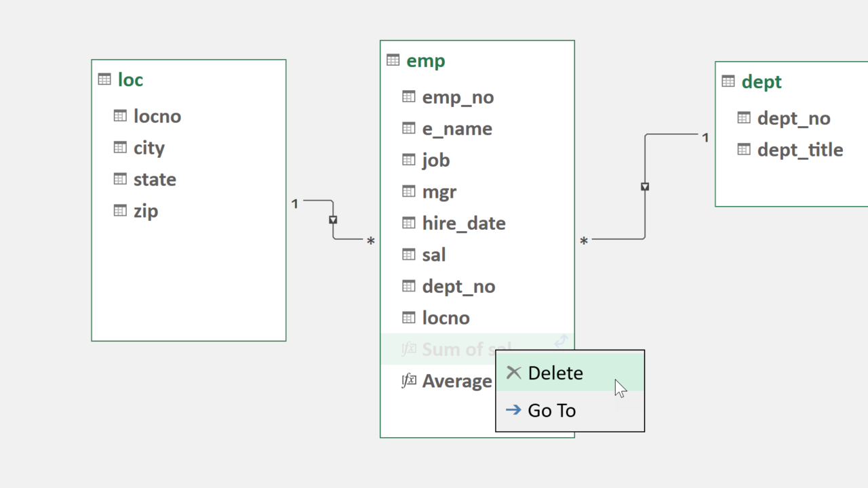Image resolution: width=868 pixels, height=488 pixels.
Task: Select the emp to dept relationship arrow
Action: pyautogui.click(x=645, y=186)
